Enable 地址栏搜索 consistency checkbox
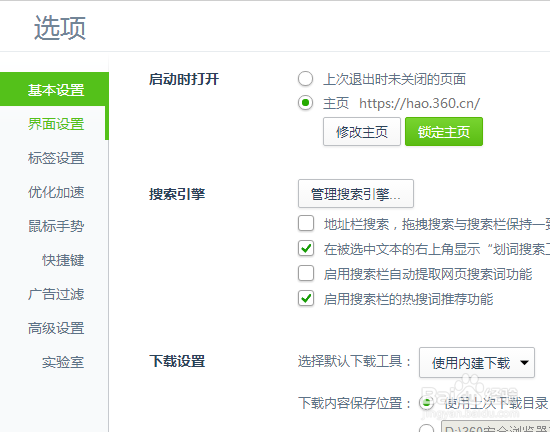Screen dimensions: 550x432 306,223
